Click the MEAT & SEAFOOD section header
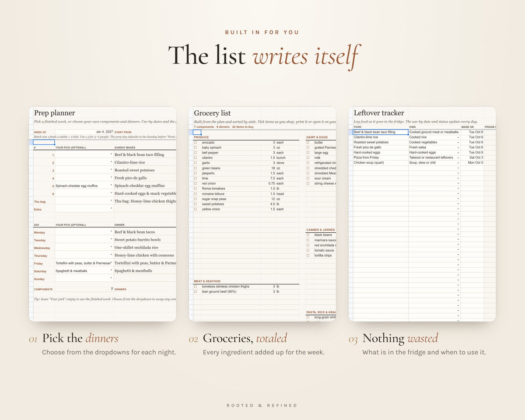Image resolution: width=525 pixels, height=420 pixels. pyautogui.click(x=207, y=281)
